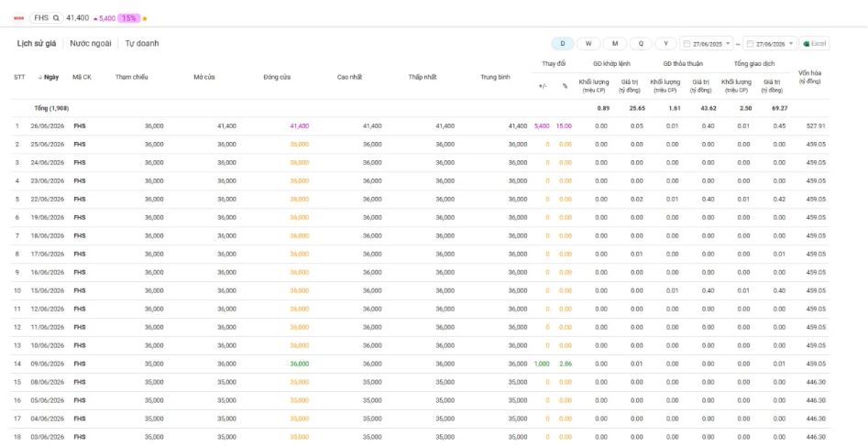Click the red exchange badge beside FHS
This screenshot has height=446, width=868.
pyautogui.click(x=19, y=18)
